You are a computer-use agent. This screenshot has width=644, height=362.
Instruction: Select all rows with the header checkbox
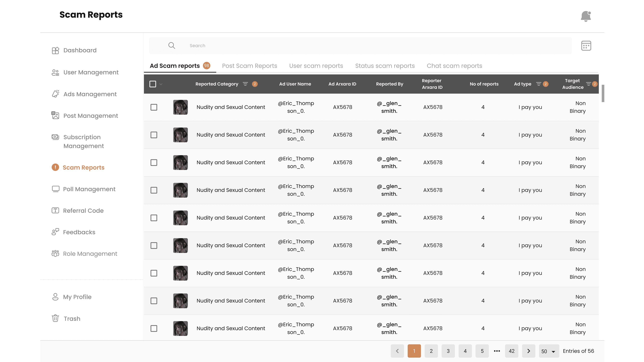153,84
